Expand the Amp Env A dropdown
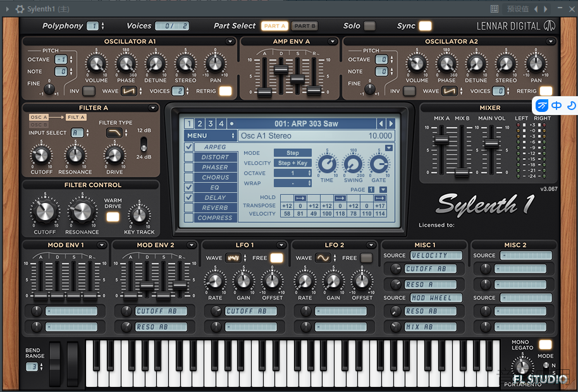Screen dimensions: 578x392 pos(332,41)
